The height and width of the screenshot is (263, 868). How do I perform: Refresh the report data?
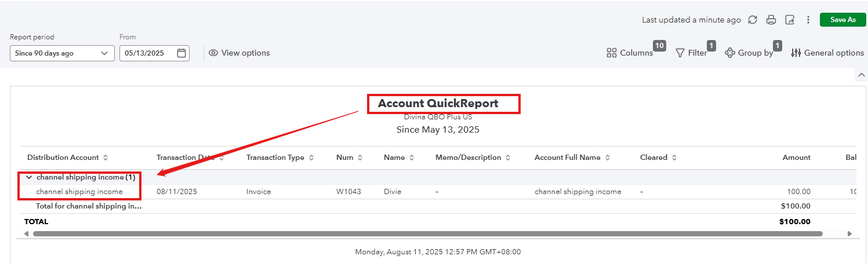(753, 20)
